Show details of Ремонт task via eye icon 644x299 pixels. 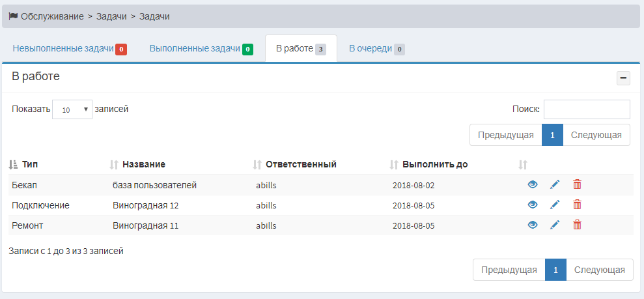(532, 225)
